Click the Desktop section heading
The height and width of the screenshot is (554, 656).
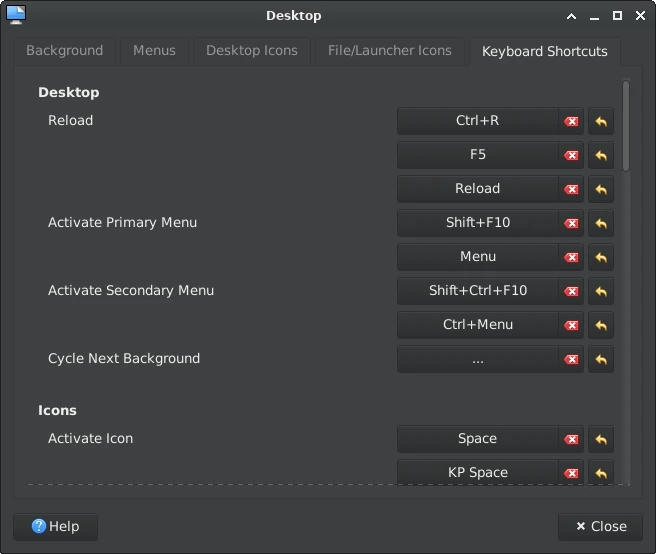pyautogui.click(x=69, y=92)
